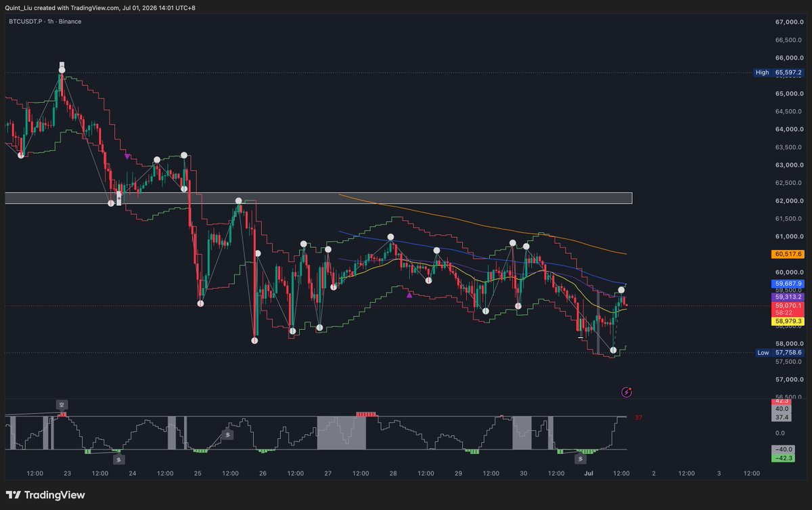The height and width of the screenshot is (510, 812).
Task: Select the 65,597.2 high value label
Action: (x=788, y=72)
